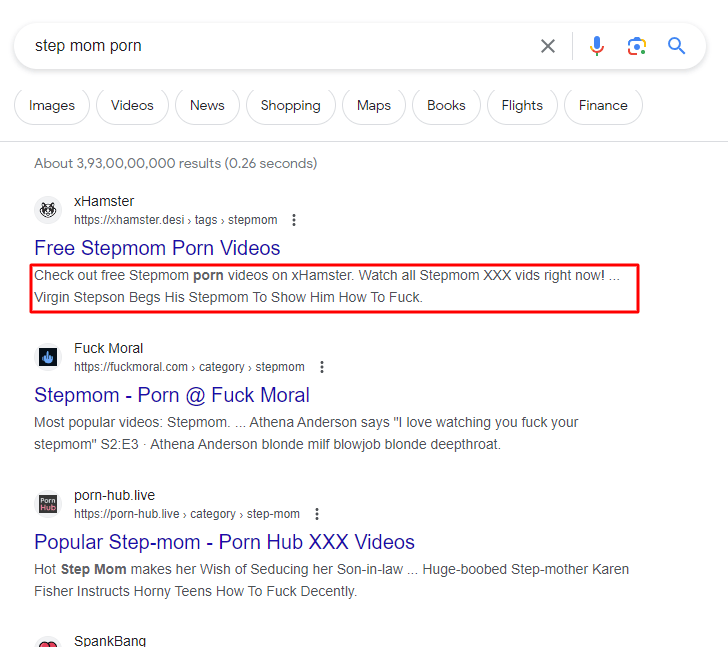Viewport: 728px width, 647px height.
Task: Submit search with the magnifier icon
Action: [676, 46]
